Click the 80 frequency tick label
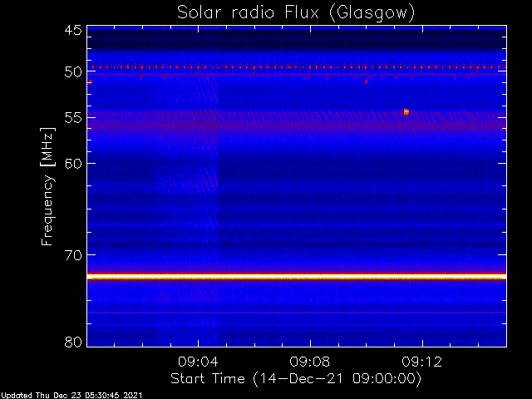The width and height of the screenshot is (532, 399). (x=73, y=342)
